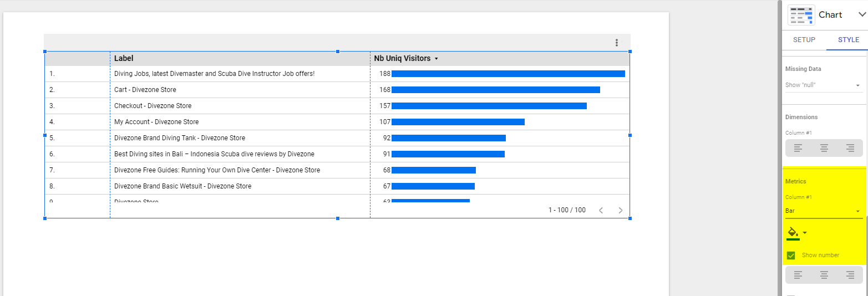Switch to the SETUP tab
The width and height of the screenshot is (868, 296).
coord(804,40)
